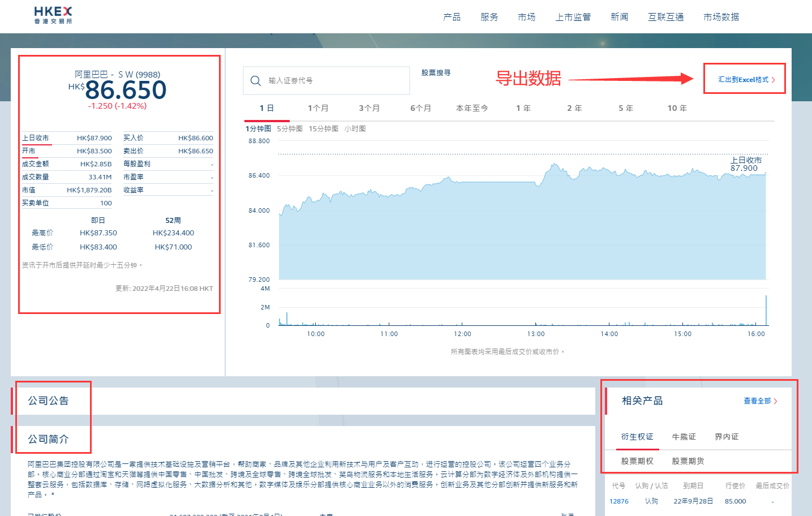Select the 牛熊证 tab
The width and height of the screenshot is (812, 516).
pyautogui.click(x=684, y=437)
